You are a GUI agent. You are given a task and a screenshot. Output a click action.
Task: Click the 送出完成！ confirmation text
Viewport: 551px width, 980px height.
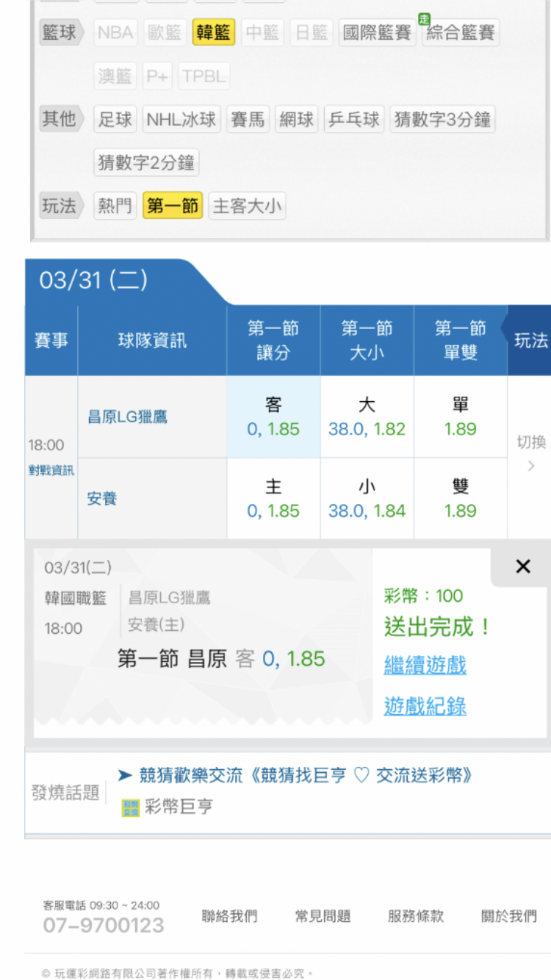click(438, 627)
